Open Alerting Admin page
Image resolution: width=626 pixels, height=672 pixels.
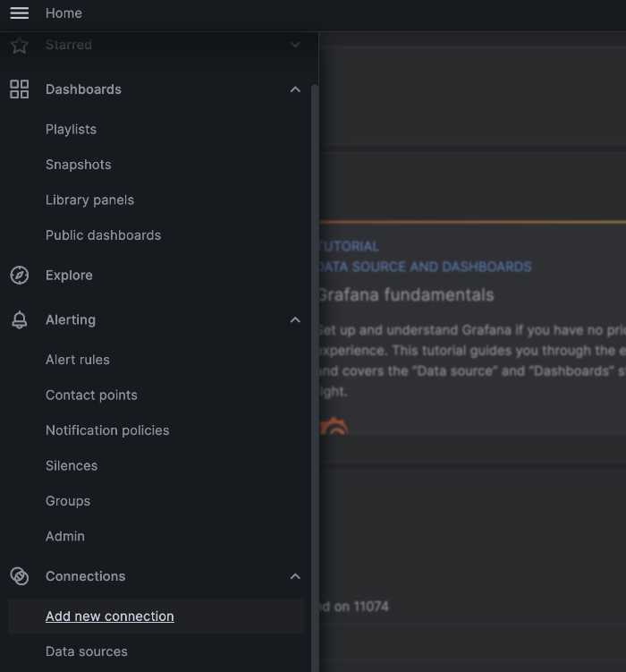(x=65, y=536)
